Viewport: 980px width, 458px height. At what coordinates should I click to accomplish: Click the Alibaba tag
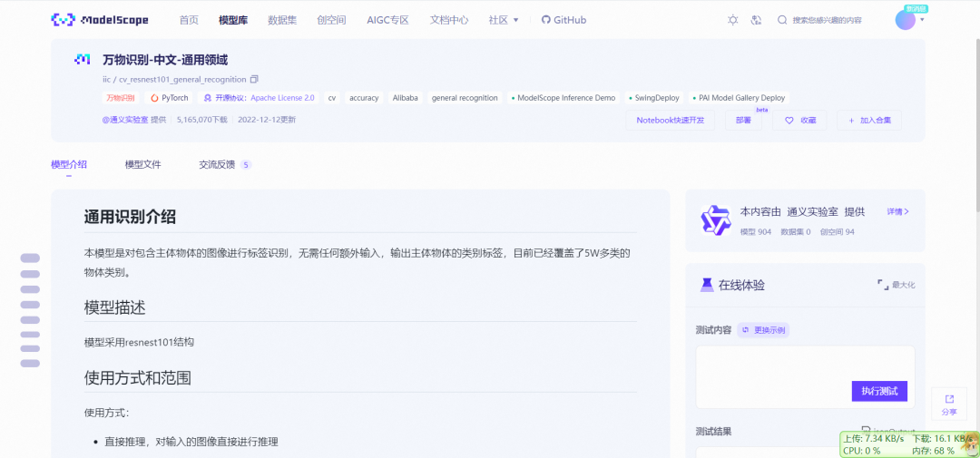(x=406, y=98)
